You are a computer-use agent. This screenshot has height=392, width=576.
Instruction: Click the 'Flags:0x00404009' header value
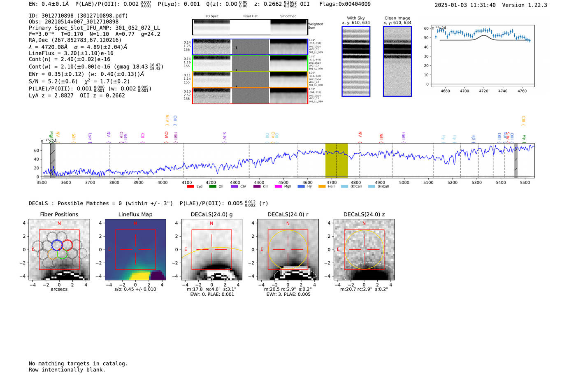click(x=345, y=4)
